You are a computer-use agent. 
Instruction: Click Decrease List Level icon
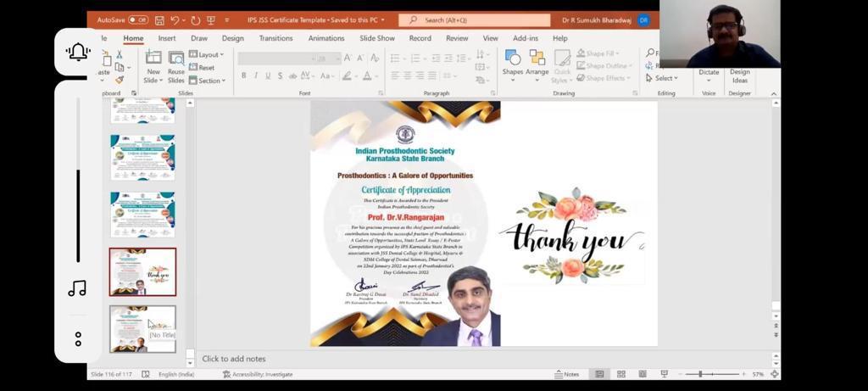(437, 59)
